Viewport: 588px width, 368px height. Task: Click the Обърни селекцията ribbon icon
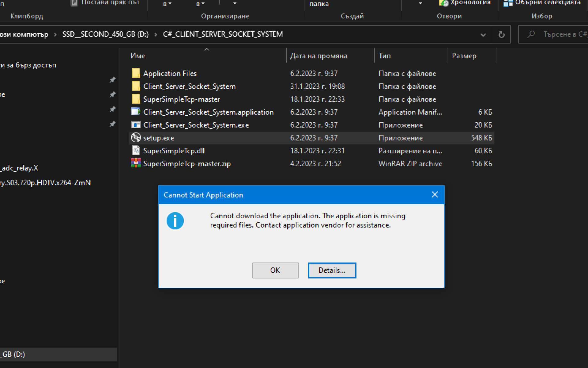tap(509, 3)
